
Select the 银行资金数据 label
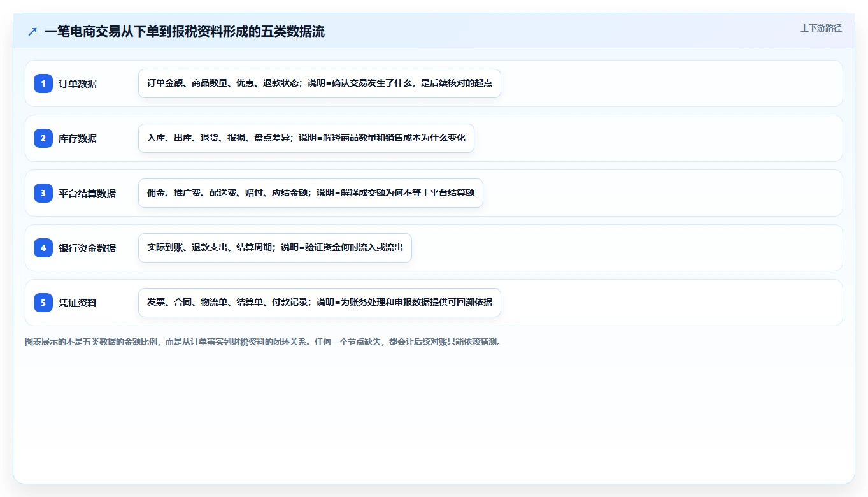(87, 248)
